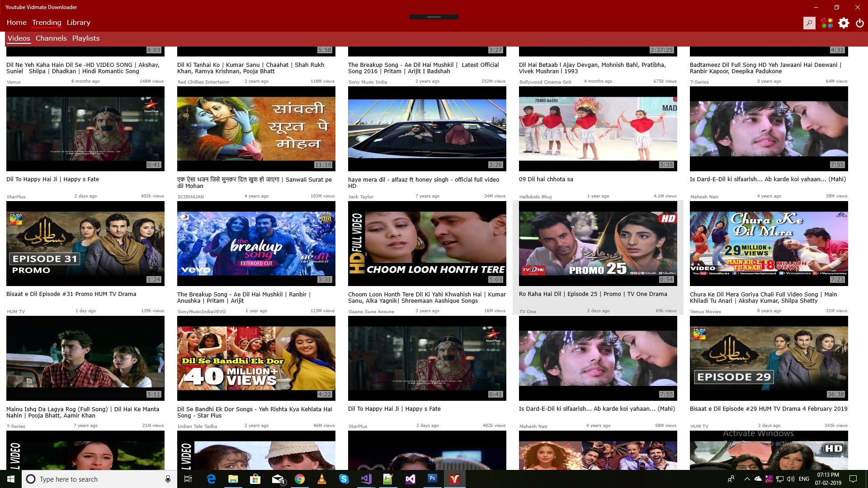Open Bisaat e Dil Episode 31 Promo thumbnail

click(85, 244)
